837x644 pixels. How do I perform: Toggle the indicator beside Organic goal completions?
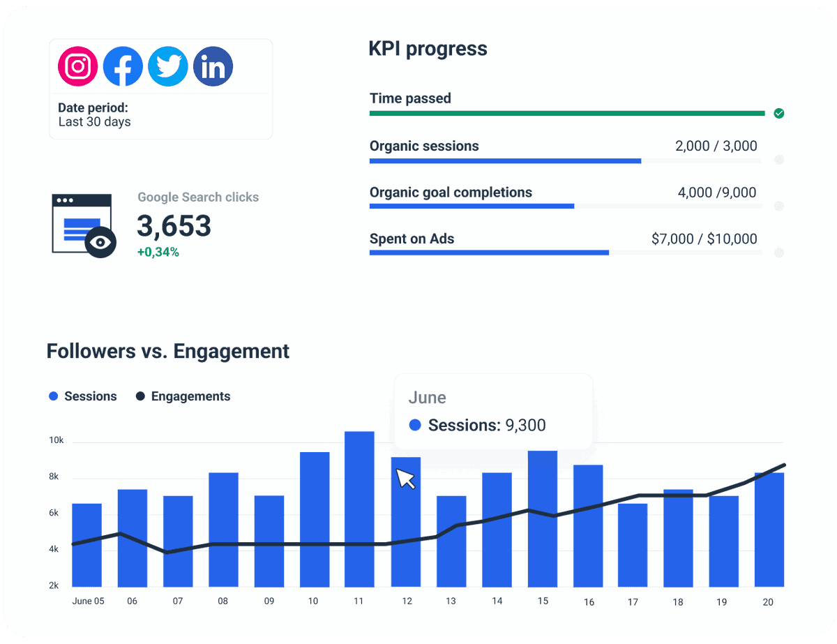[779, 206]
